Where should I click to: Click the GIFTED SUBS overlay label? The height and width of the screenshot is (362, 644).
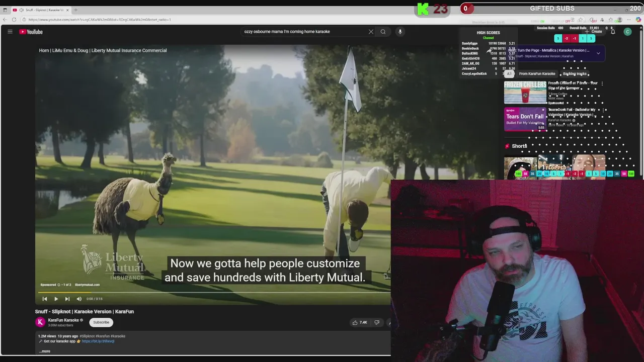[552, 9]
